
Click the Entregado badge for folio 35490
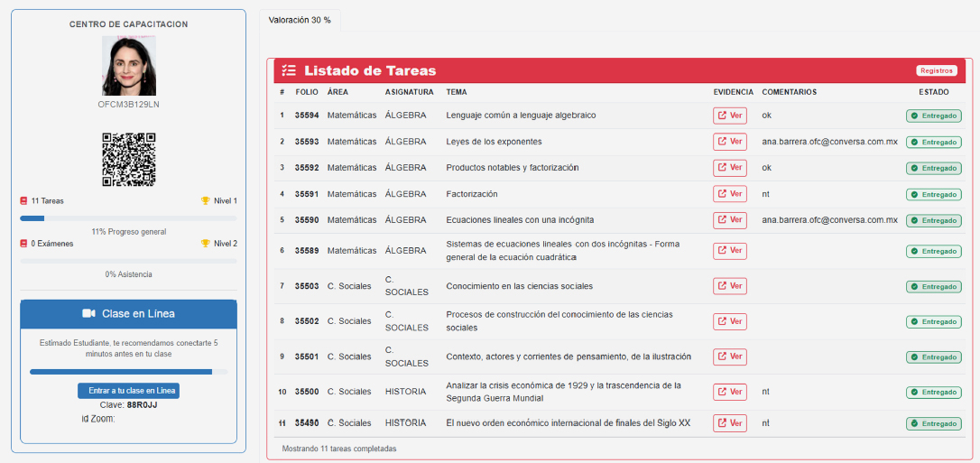click(933, 423)
